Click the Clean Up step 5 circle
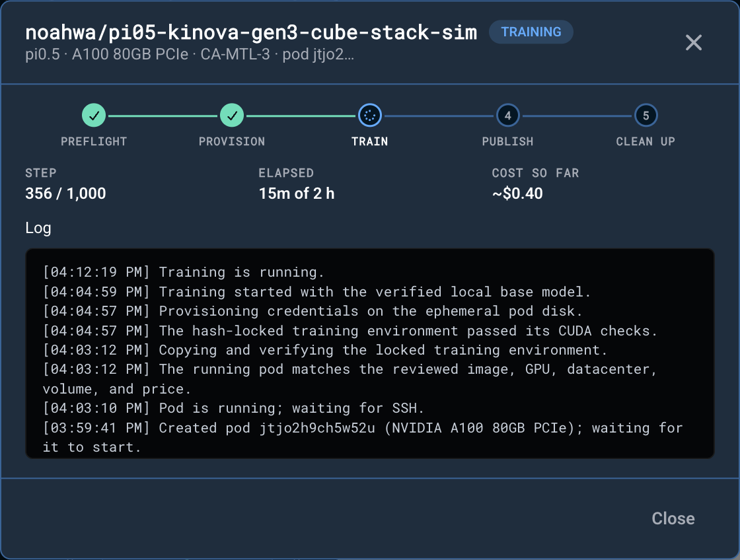This screenshot has width=740, height=560. coord(646,115)
